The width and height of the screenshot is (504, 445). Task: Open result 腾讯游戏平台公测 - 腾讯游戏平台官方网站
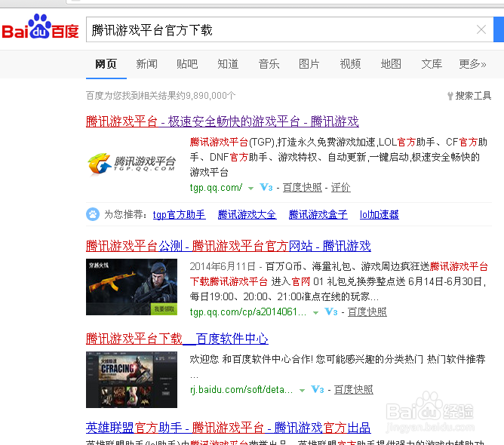pyautogui.click(x=228, y=246)
